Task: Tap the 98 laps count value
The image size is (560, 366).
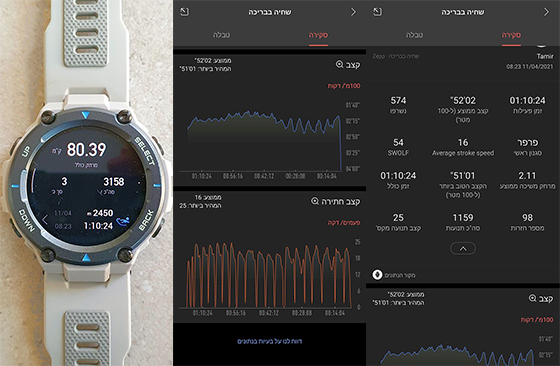Action: point(528,217)
